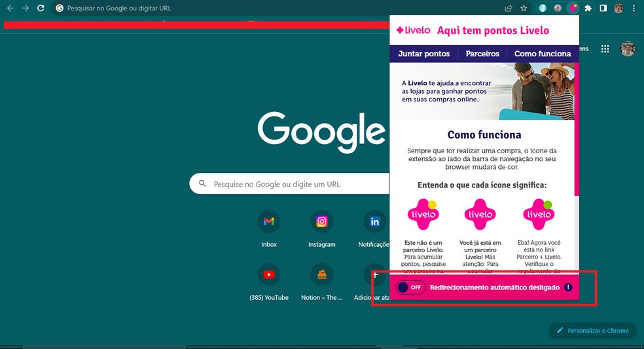644x349 pixels.
Task: Switch to the Juntar pontos tab
Action: [424, 54]
